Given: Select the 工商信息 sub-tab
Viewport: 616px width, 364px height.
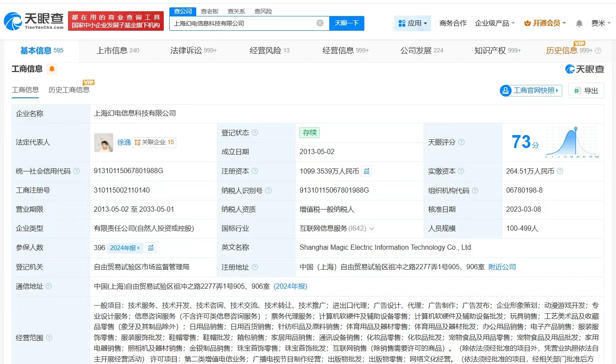Looking at the screenshot, I should point(25,90).
